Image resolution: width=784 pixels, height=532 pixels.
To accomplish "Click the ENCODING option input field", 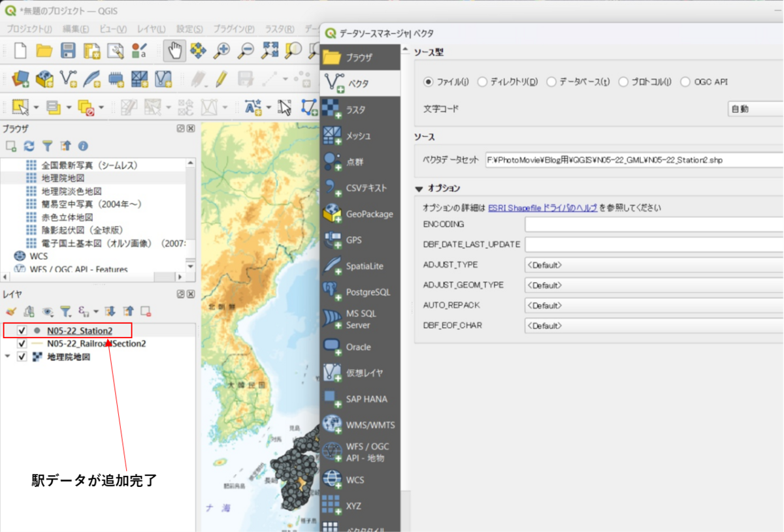I will pyautogui.click(x=654, y=225).
